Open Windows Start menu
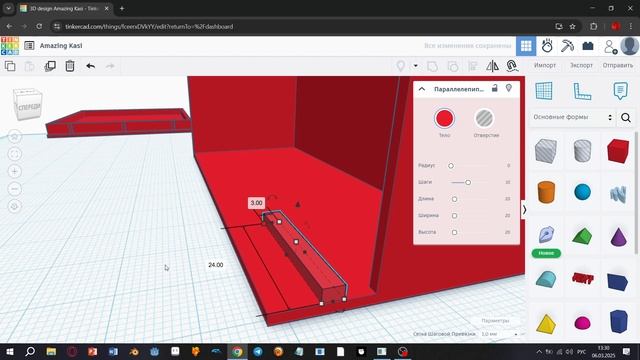 (9, 351)
